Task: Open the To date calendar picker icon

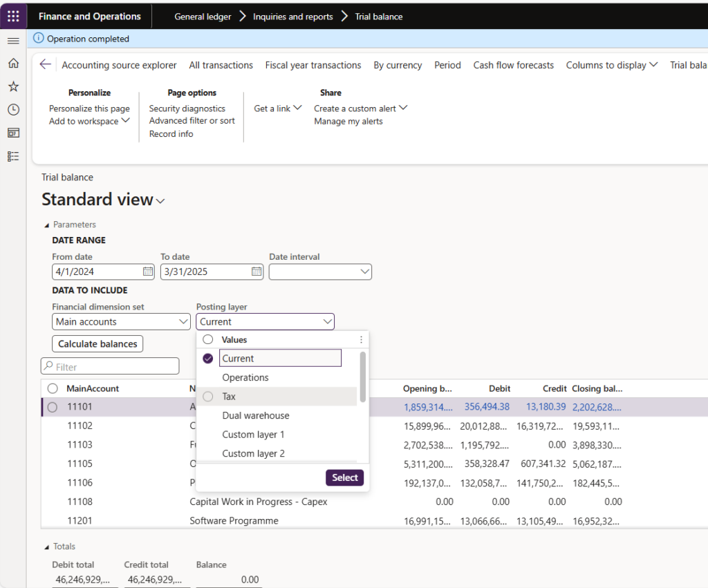Action: 256,272
